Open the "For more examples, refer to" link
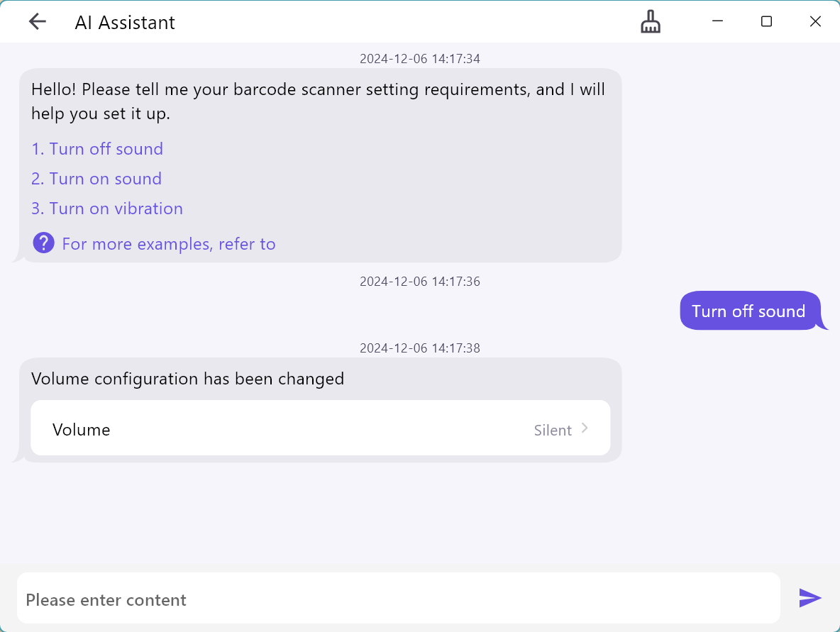The width and height of the screenshot is (840, 632). (169, 244)
